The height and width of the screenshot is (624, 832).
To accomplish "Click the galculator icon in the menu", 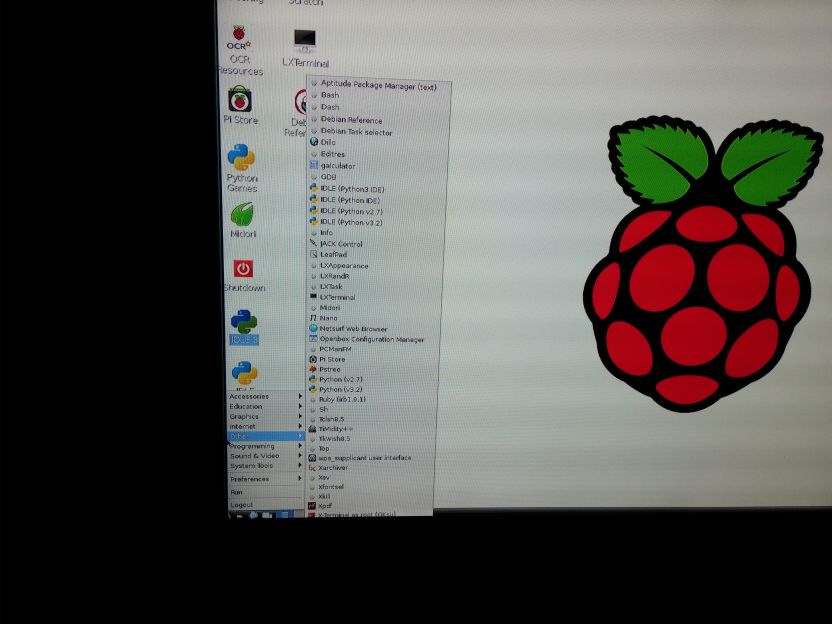I will pos(314,165).
